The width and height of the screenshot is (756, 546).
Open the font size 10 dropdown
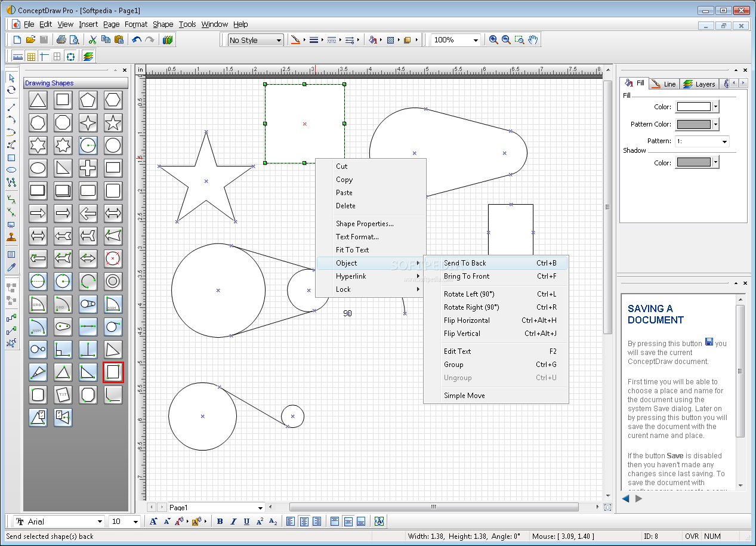point(125,522)
